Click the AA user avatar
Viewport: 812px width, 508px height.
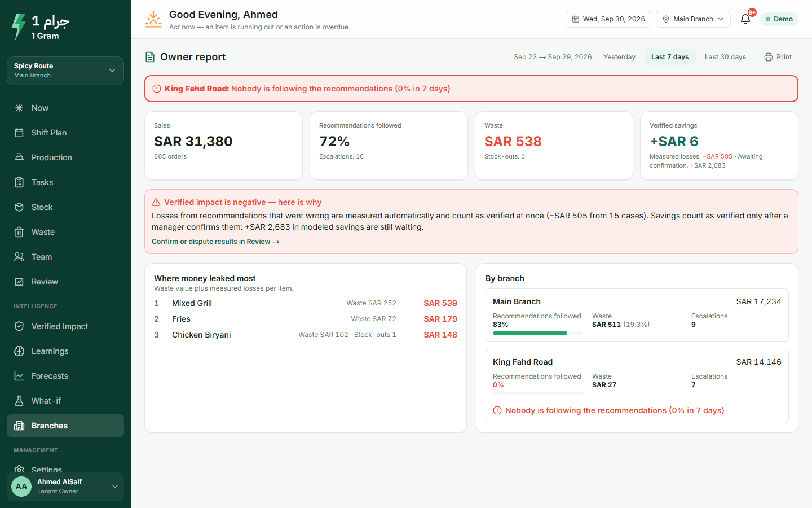(21, 487)
